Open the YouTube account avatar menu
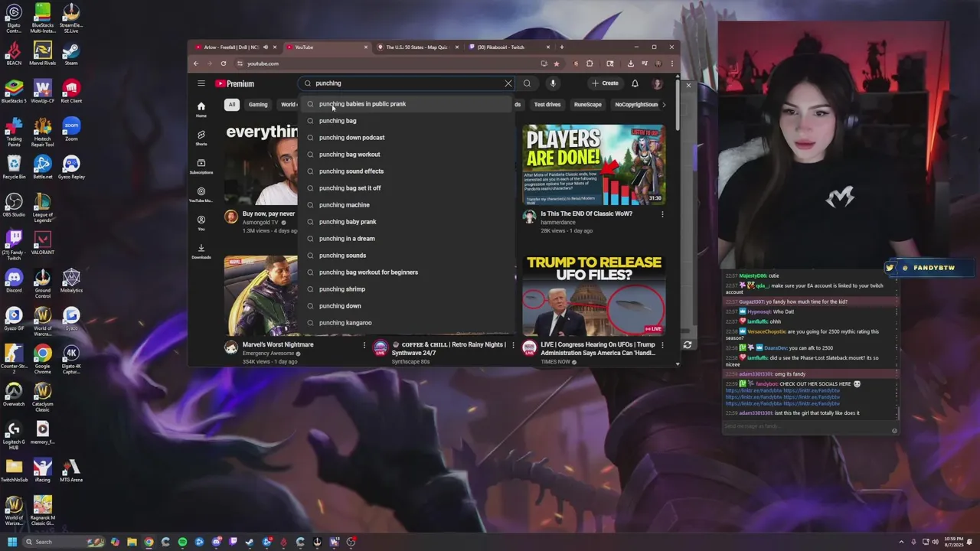Image resolution: width=980 pixels, height=551 pixels. [657, 83]
